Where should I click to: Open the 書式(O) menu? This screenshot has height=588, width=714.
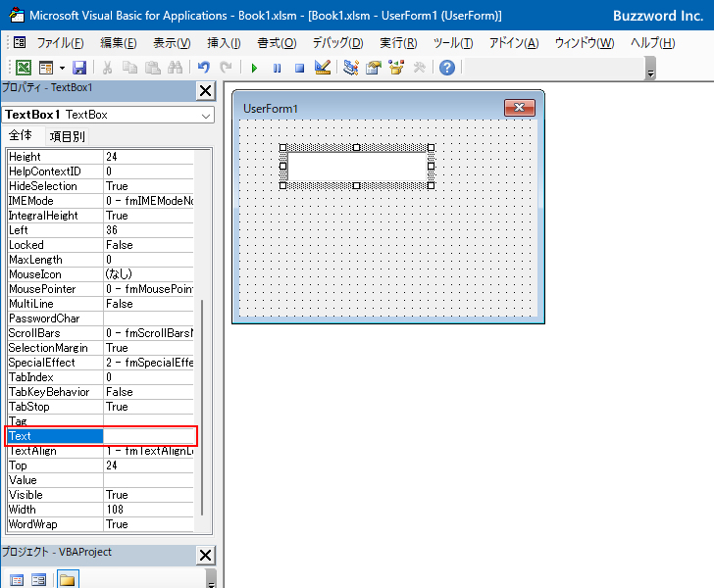coord(277,43)
